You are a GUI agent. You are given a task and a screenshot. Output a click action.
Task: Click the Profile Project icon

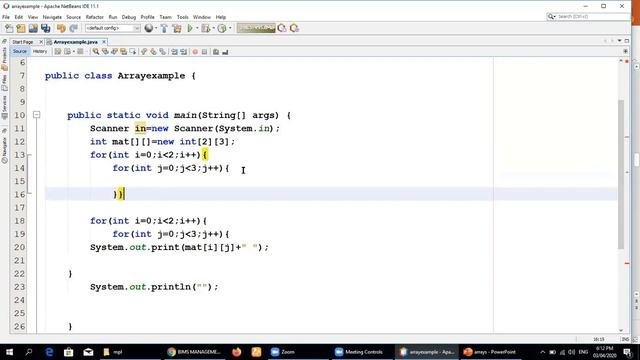(222, 28)
